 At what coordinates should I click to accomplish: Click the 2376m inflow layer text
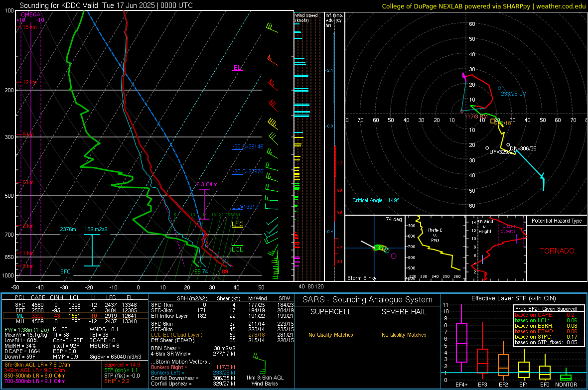tap(68, 229)
